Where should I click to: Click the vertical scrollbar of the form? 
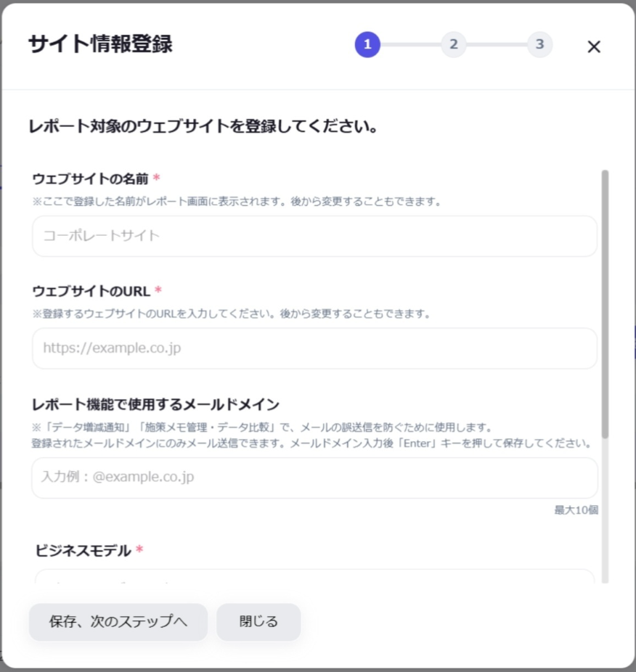(605, 305)
